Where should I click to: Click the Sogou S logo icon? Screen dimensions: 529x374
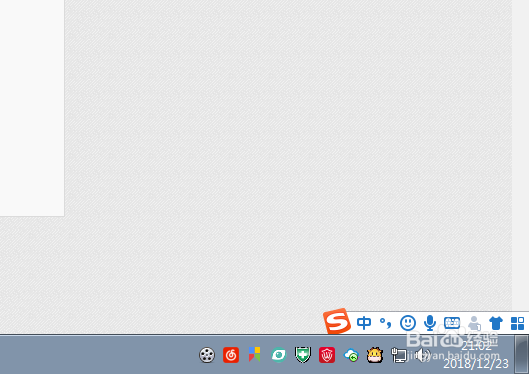pyautogui.click(x=336, y=321)
